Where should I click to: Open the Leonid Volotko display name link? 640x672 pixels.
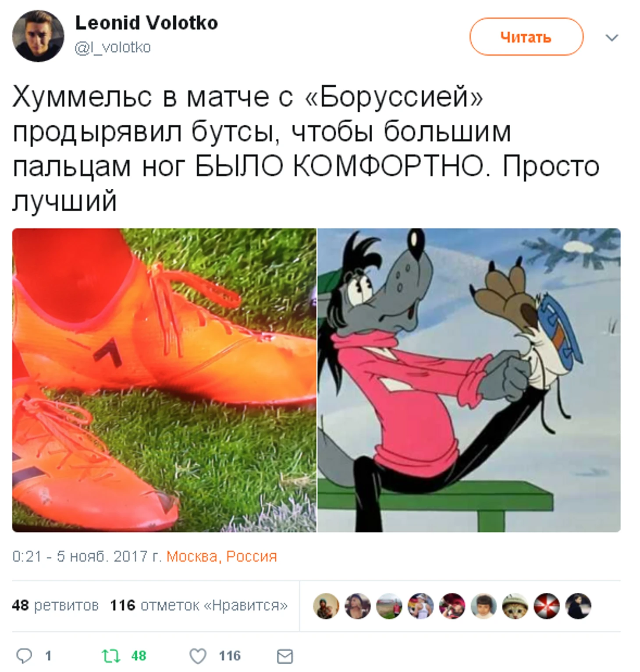point(146,23)
